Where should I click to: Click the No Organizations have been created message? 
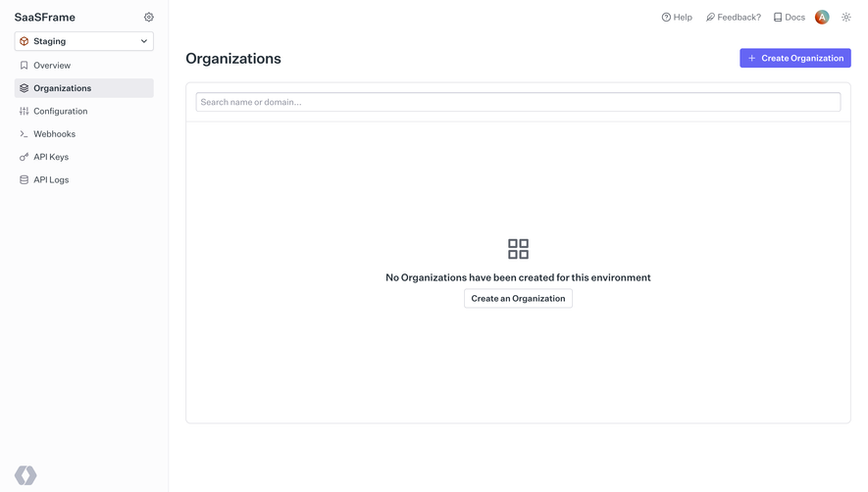point(518,277)
